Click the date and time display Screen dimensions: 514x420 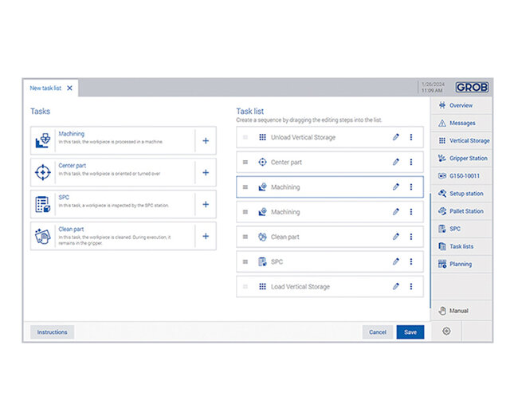[433, 88]
